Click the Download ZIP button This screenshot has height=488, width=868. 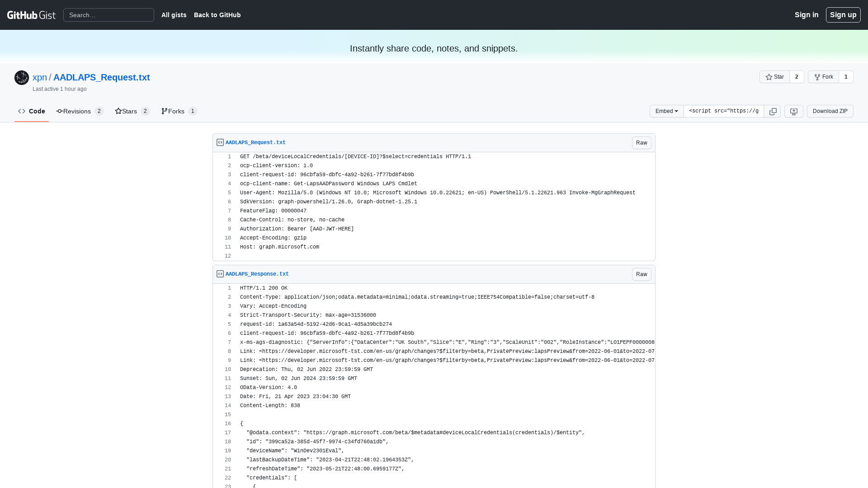click(x=830, y=111)
